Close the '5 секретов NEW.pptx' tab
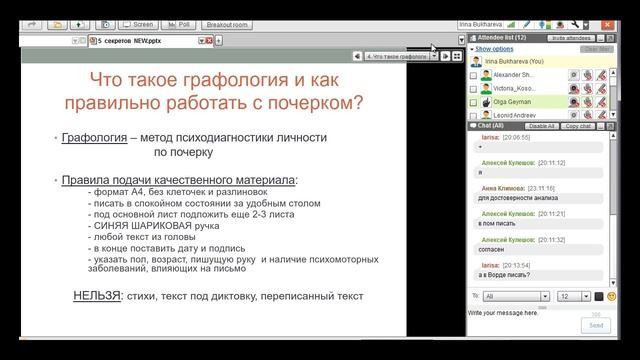640x360 pixels. pyautogui.click(x=209, y=41)
